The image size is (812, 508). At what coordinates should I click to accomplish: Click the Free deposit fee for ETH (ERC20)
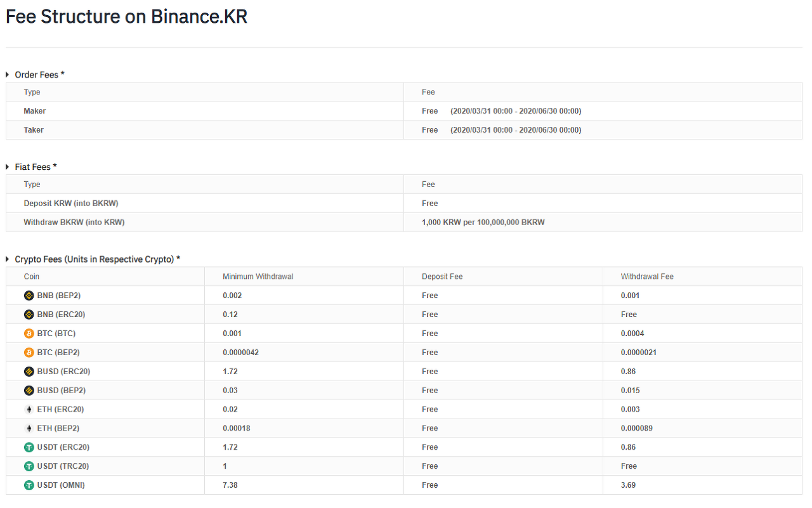430,410
